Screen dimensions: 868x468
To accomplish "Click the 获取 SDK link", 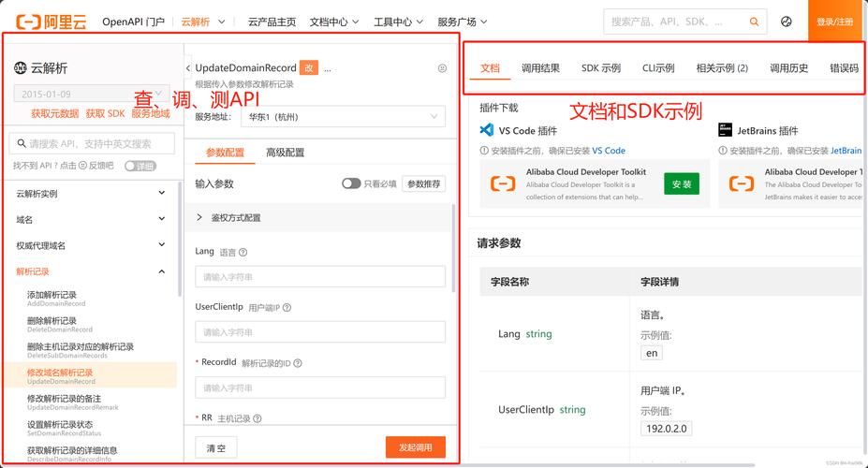I will point(105,113).
